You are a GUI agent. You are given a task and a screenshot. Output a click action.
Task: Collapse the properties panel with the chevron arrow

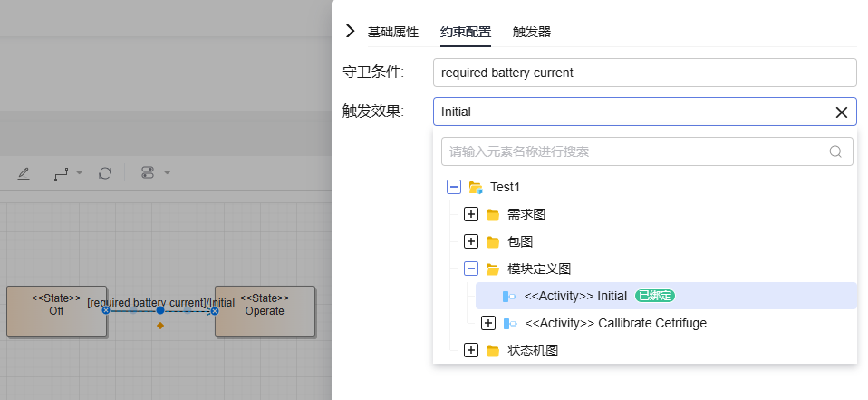pos(351,32)
